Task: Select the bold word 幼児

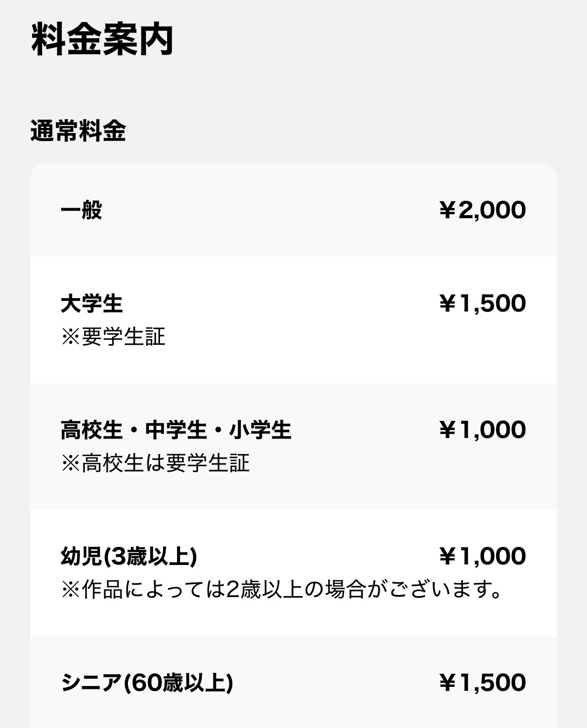Action: (81, 556)
